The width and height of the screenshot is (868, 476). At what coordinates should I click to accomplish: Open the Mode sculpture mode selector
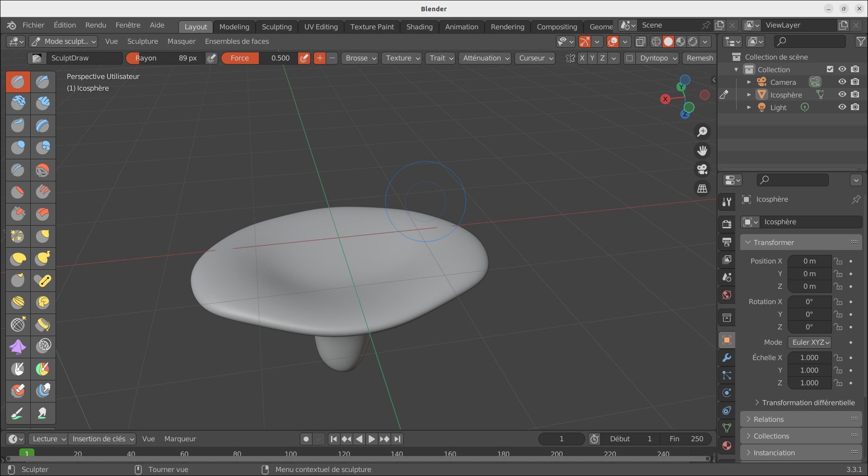point(63,42)
